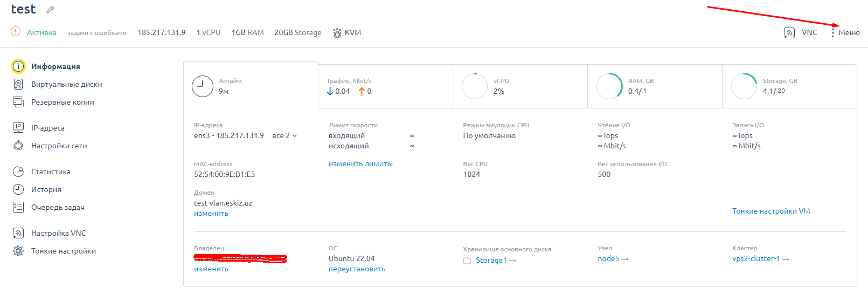Open the История clock icon

click(18, 189)
